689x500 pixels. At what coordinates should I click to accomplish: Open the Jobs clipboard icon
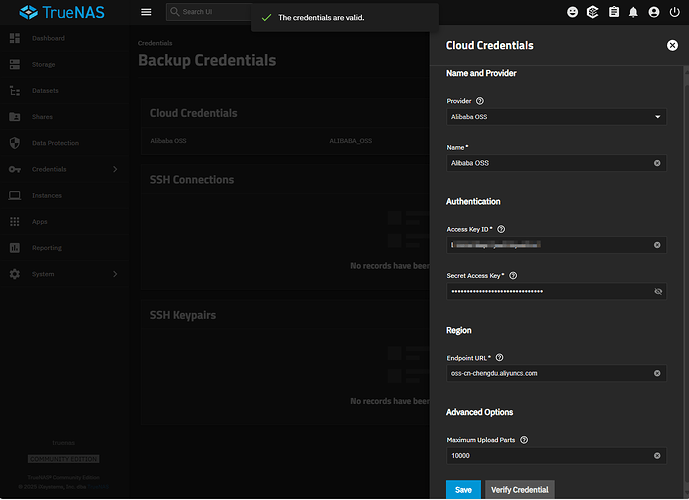pyautogui.click(x=614, y=12)
